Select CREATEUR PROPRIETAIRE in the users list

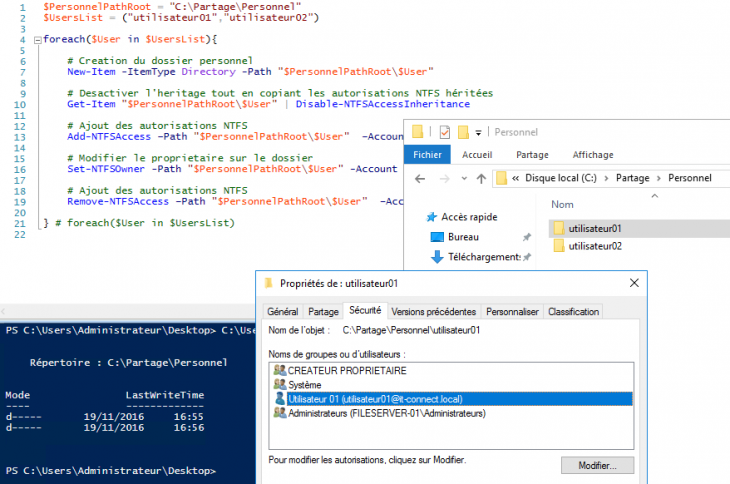pyautogui.click(x=347, y=370)
